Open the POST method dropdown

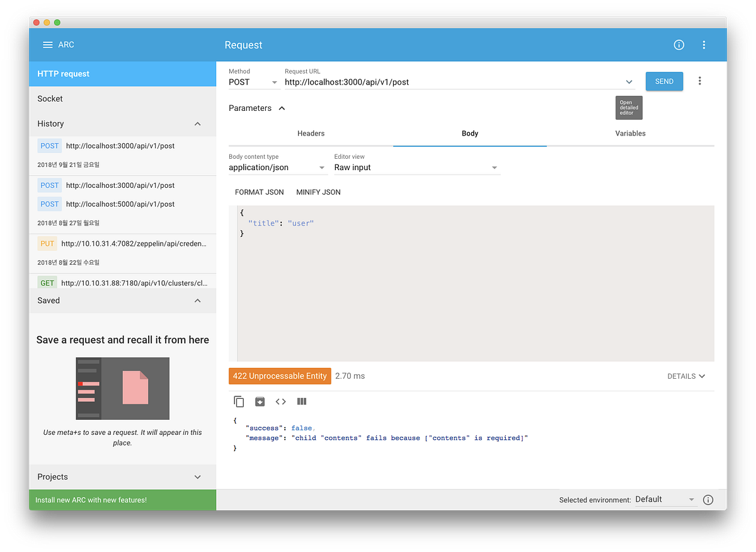(x=274, y=82)
